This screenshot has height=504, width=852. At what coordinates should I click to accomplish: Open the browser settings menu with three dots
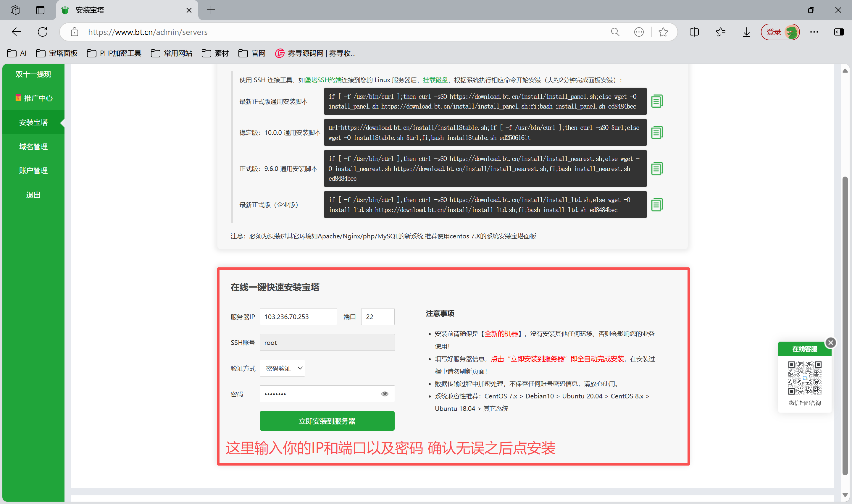coord(814,32)
